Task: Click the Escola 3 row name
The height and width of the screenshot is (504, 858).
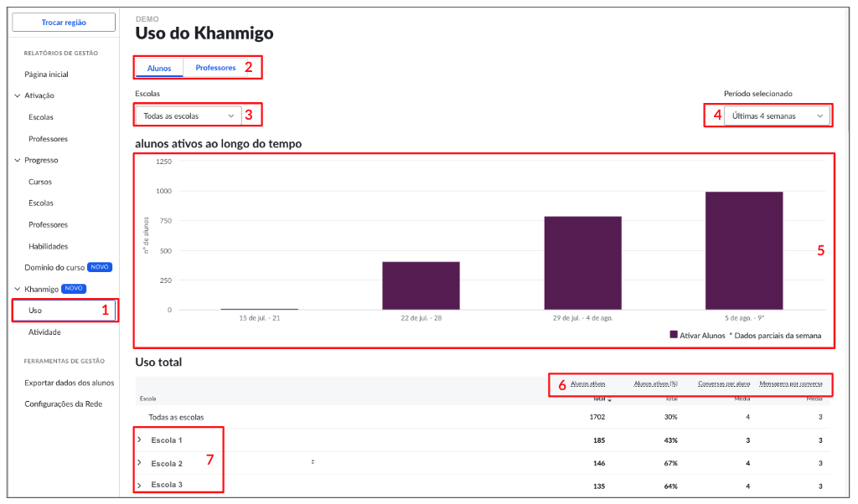Action: coord(167,485)
